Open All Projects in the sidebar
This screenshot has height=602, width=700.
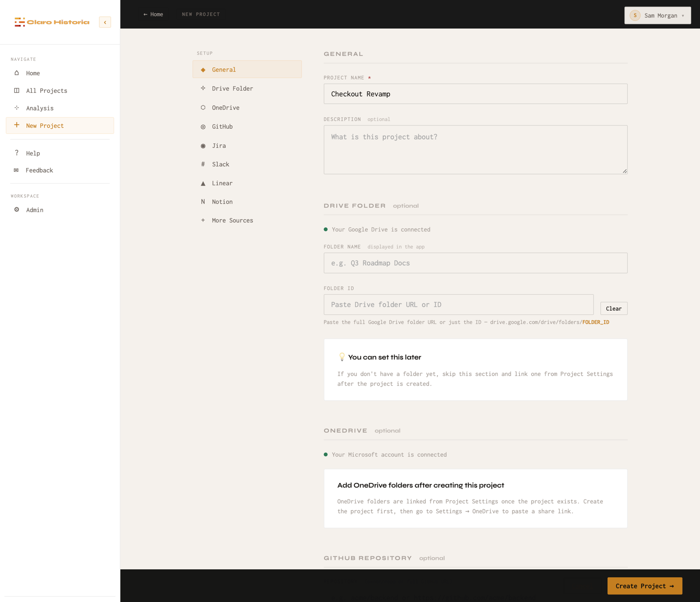[60, 91]
